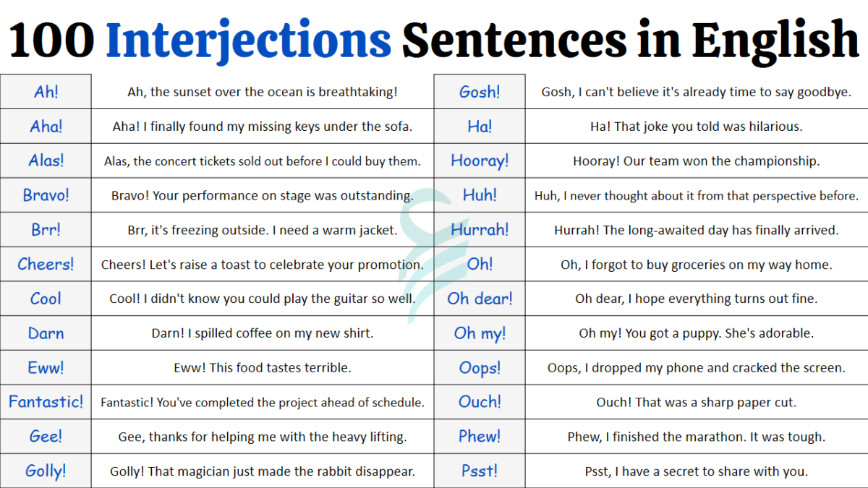Click the "Eww!" interjection label
This screenshot has width=868, height=488.
click(x=46, y=368)
